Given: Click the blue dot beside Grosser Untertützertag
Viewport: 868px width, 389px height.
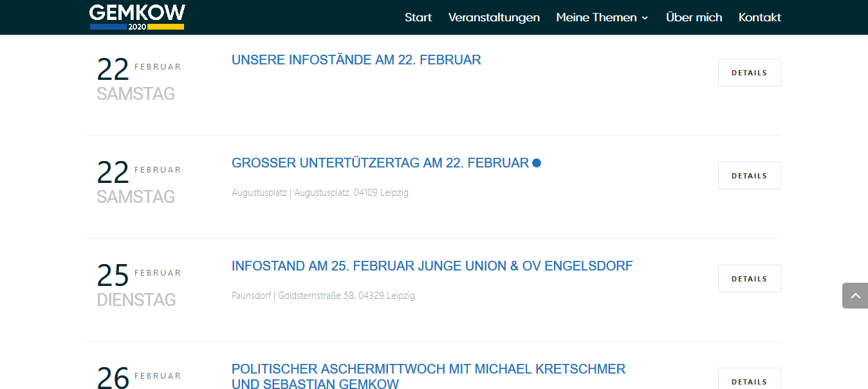Looking at the screenshot, I should [x=537, y=163].
